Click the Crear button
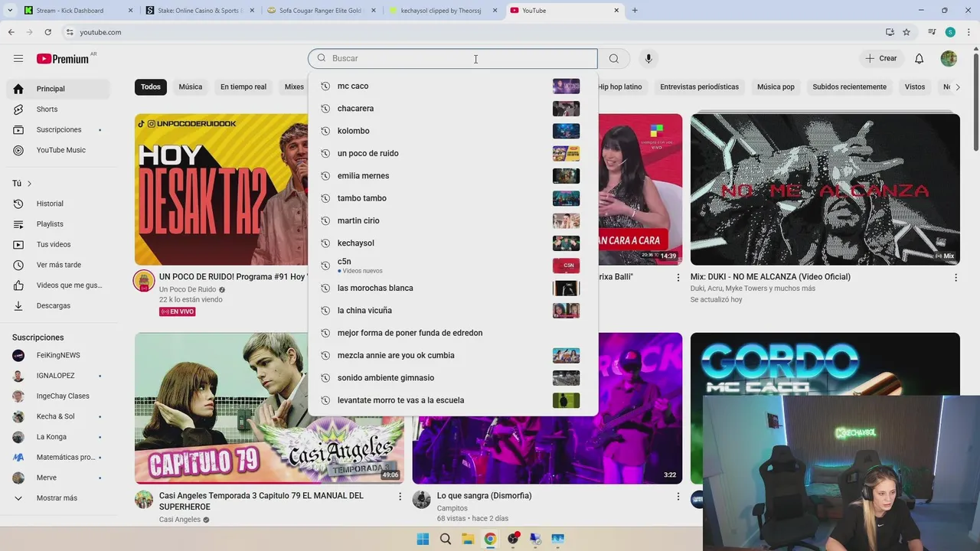The image size is (980, 551). pos(881,58)
